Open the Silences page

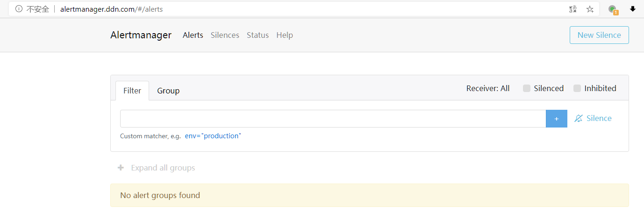(225, 35)
